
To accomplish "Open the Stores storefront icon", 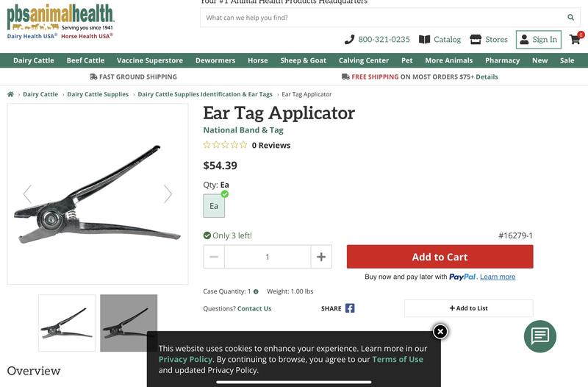I will 476,40.
